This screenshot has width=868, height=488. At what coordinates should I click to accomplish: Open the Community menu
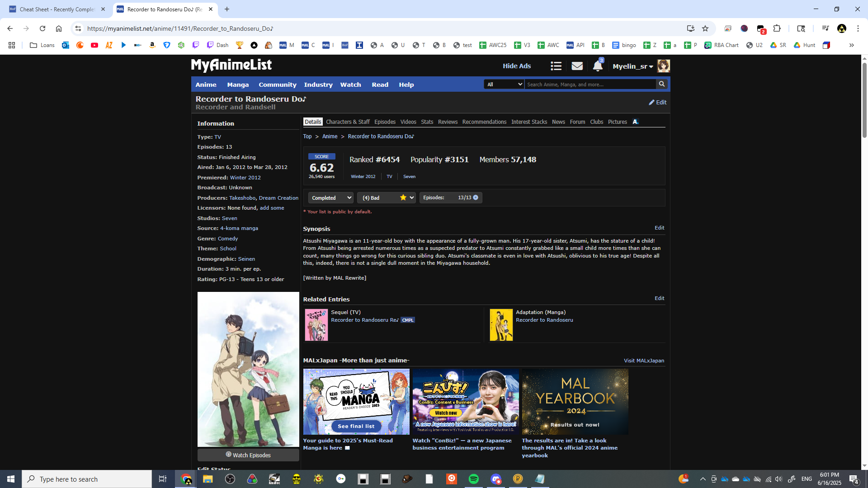tap(277, 84)
